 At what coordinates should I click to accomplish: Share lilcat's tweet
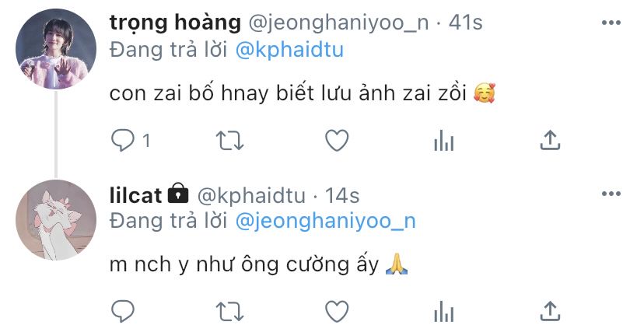point(550,311)
